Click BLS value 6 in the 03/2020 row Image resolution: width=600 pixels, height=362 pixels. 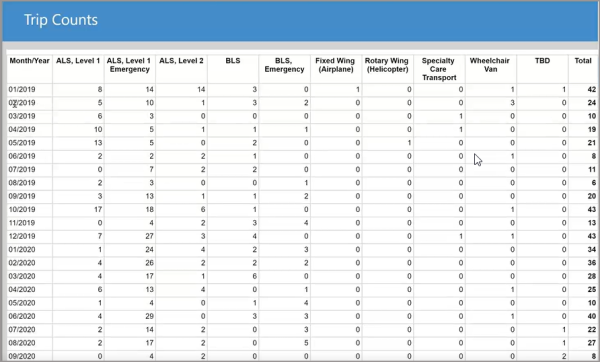[x=254, y=276]
